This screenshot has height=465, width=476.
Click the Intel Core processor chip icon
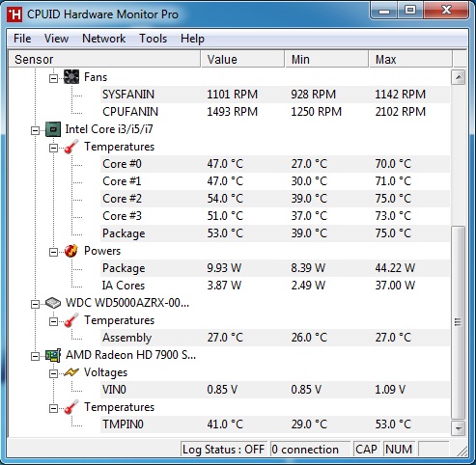point(53,129)
